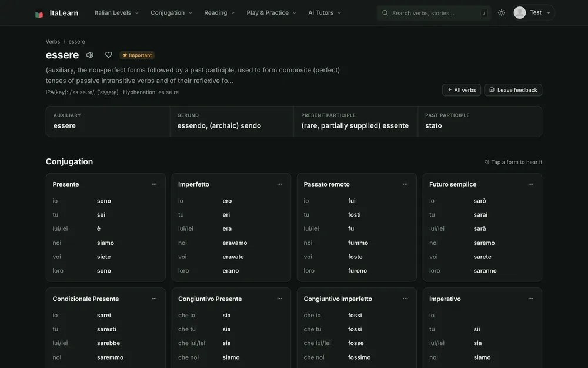The height and width of the screenshot is (368, 588).
Task: Click the IPA pronunciation line
Action: (112, 92)
